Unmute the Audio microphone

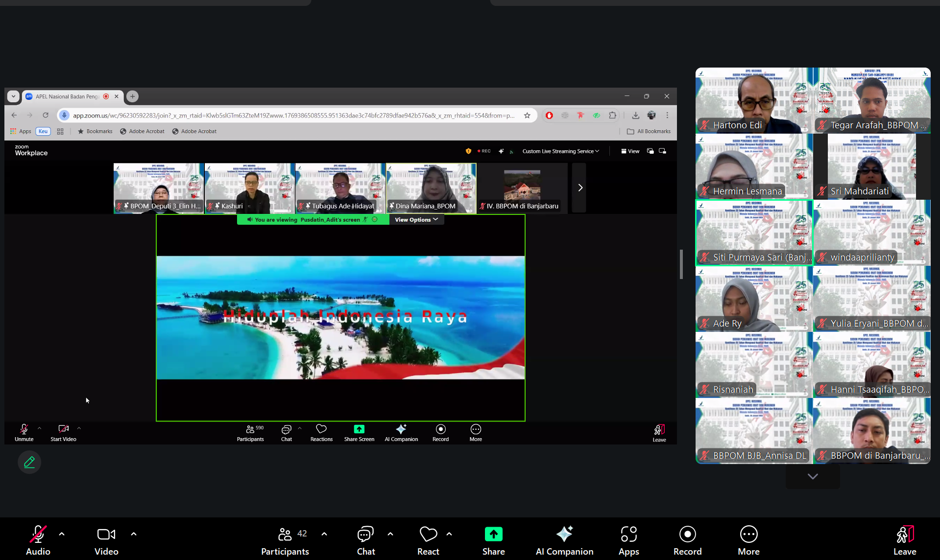38,540
